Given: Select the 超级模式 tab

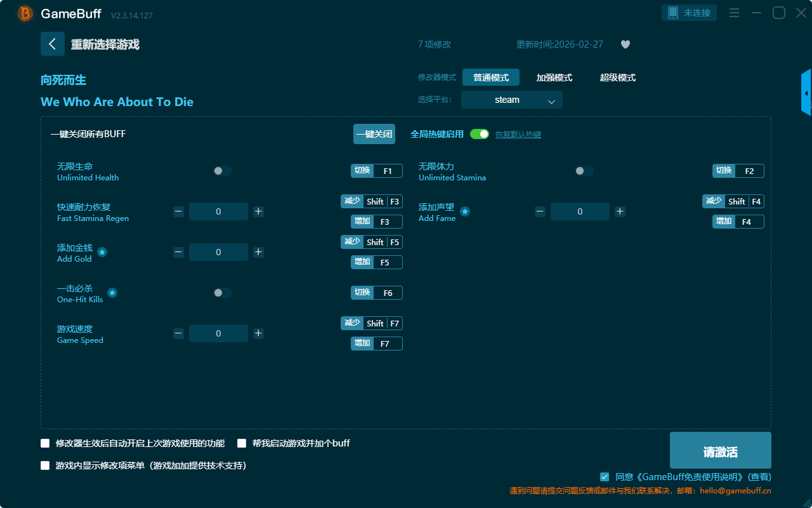Looking at the screenshot, I should (617, 77).
